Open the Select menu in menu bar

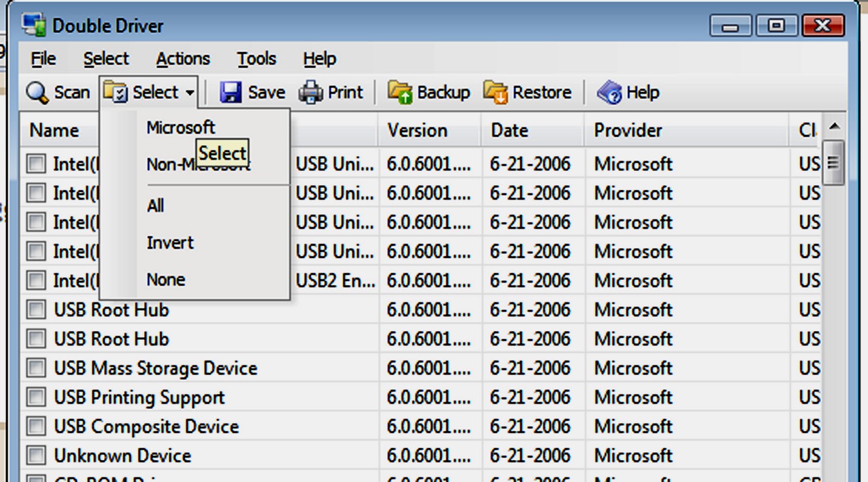[106, 59]
